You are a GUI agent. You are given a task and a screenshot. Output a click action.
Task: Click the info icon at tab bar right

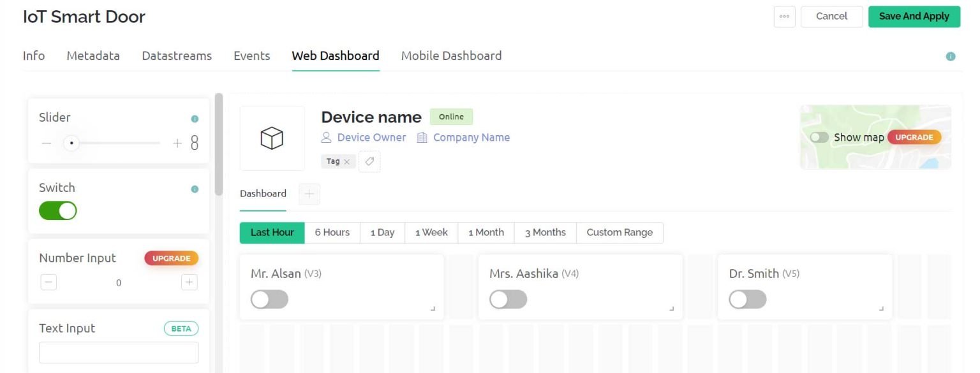(x=950, y=56)
